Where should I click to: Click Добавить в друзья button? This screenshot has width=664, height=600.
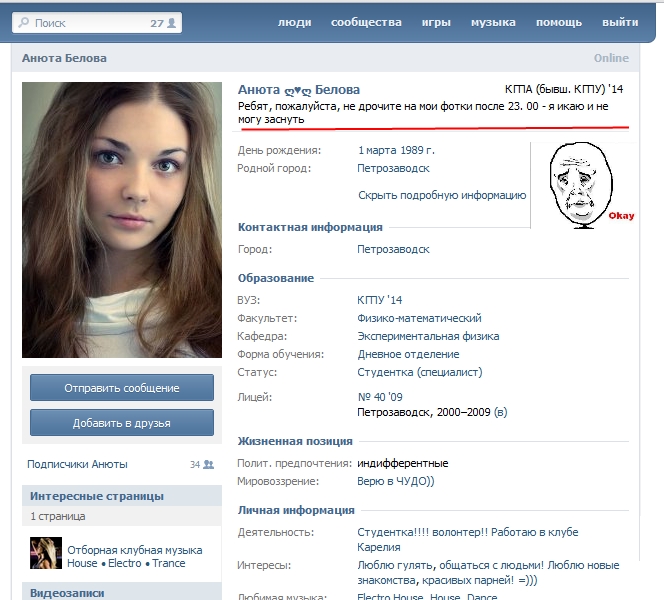coord(122,423)
